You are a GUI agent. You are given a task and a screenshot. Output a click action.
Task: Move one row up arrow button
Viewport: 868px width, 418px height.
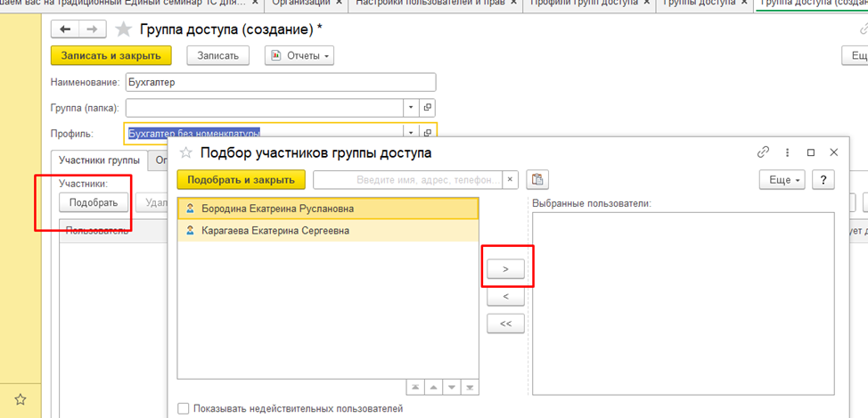(433, 387)
